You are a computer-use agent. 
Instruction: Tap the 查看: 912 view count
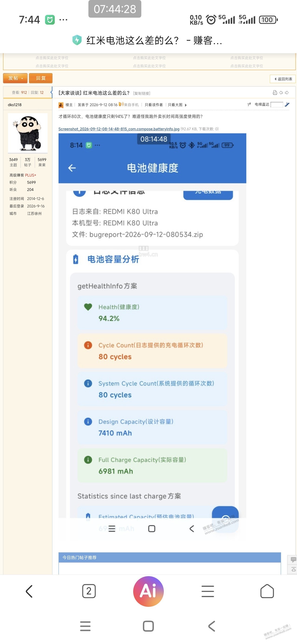point(19,92)
